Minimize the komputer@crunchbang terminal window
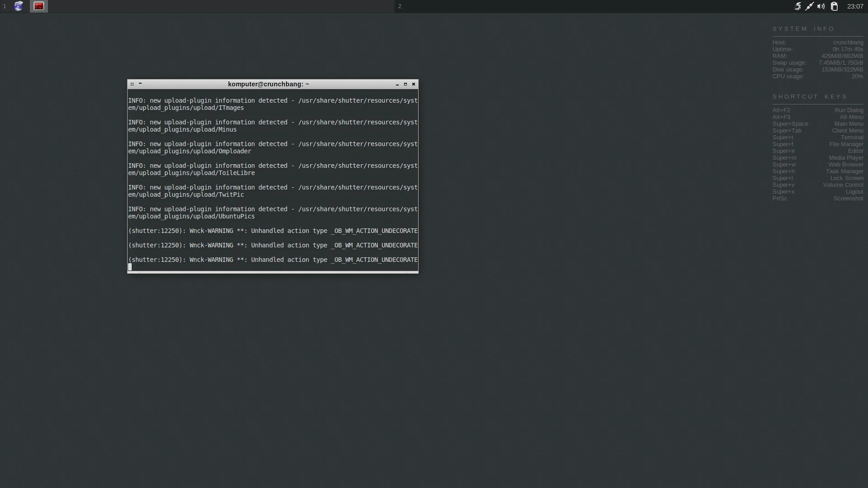The height and width of the screenshot is (488, 868). (397, 84)
